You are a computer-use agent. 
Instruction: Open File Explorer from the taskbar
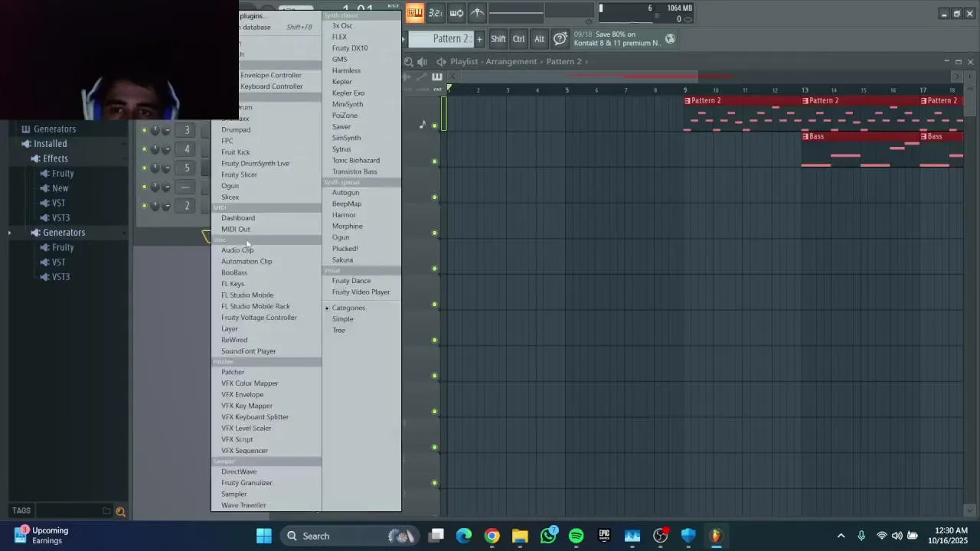520,536
